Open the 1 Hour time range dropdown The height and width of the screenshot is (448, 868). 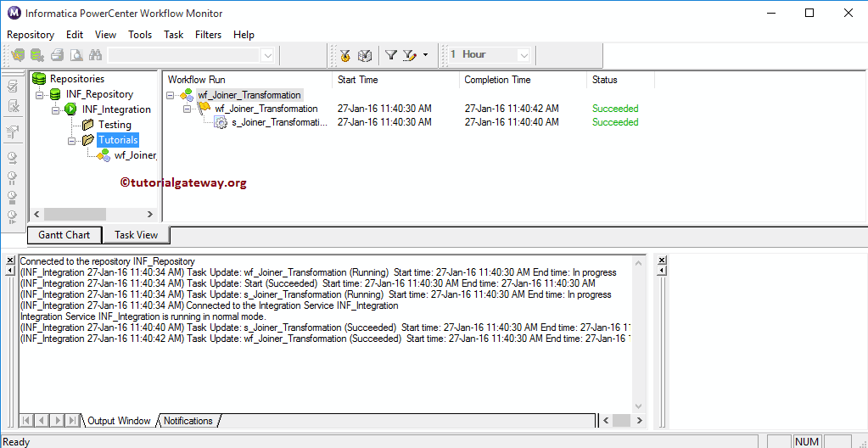pyautogui.click(x=524, y=55)
